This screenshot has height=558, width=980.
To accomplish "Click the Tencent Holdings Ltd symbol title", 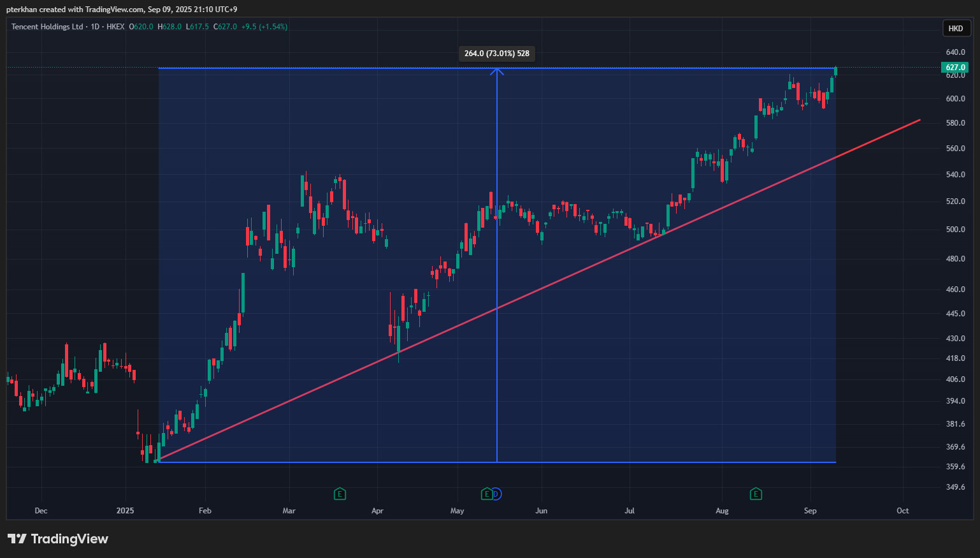I will tap(47, 27).
